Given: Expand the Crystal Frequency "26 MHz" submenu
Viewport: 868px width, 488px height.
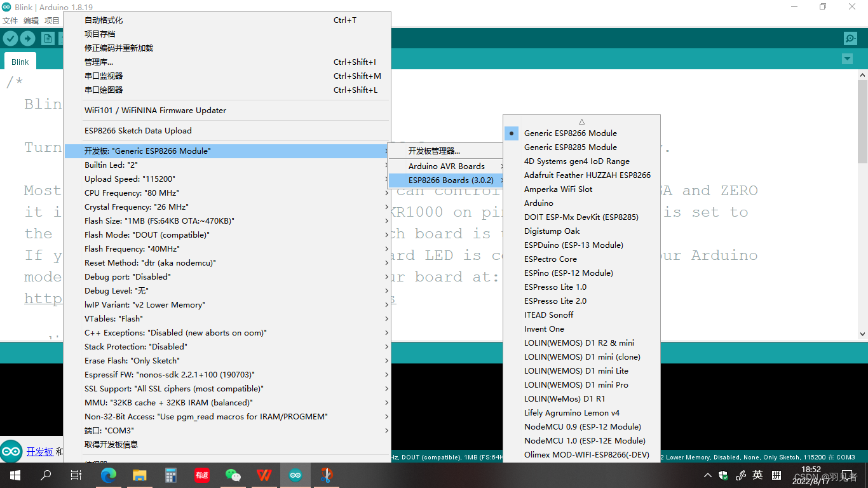Looking at the screenshot, I should click(227, 207).
